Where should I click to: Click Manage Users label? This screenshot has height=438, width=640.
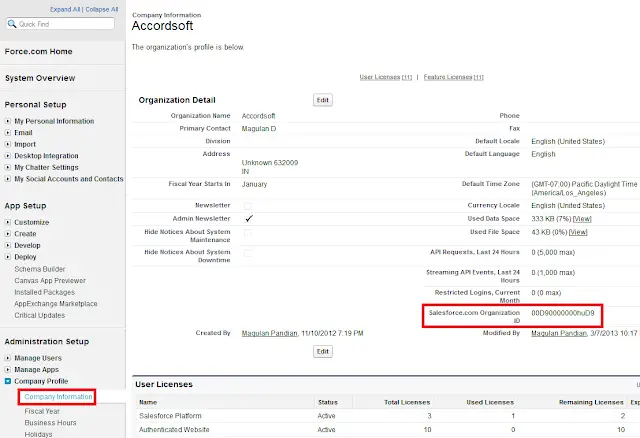[x=38, y=358]
